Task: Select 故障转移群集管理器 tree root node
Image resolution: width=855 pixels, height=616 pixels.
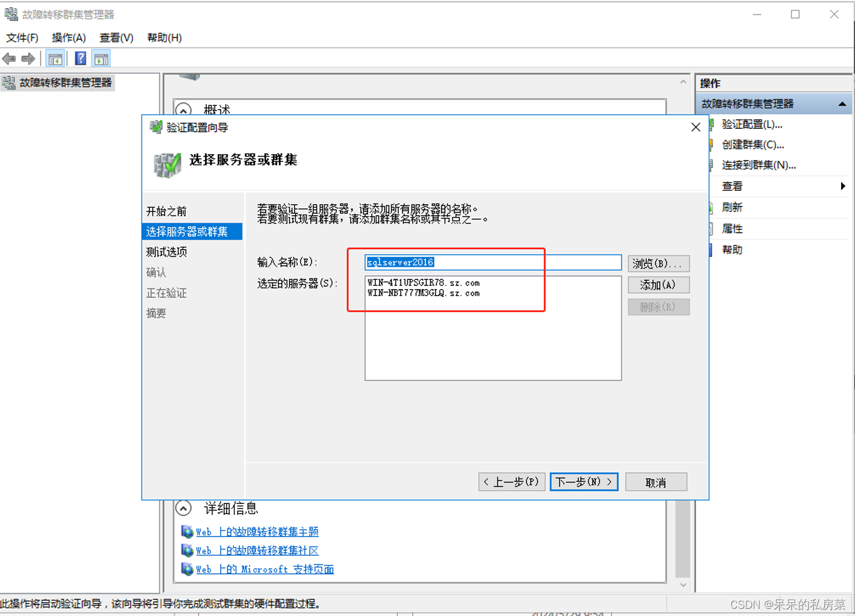Action: click(x=65, y=82)
